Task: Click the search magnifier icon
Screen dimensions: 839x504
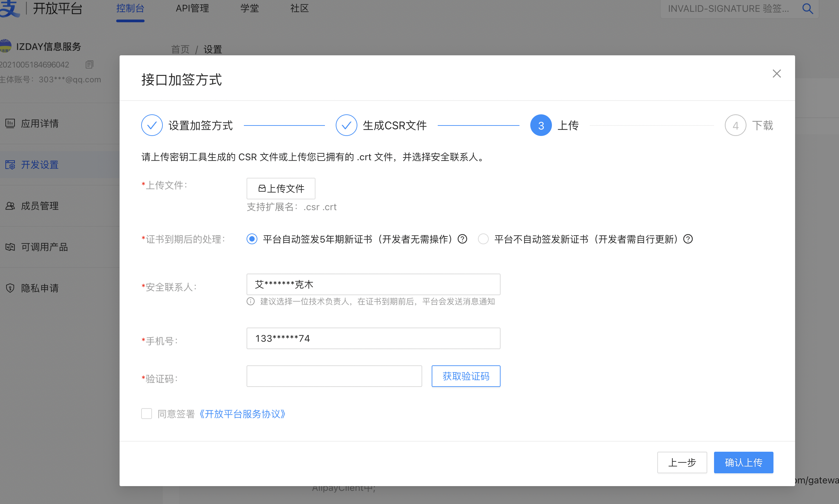Action: 807,8
